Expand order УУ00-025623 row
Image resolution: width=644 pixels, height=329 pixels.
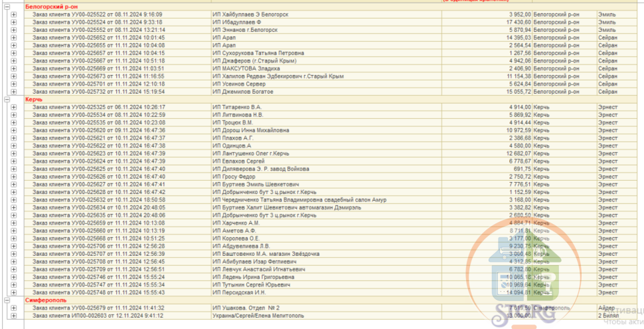13,154
